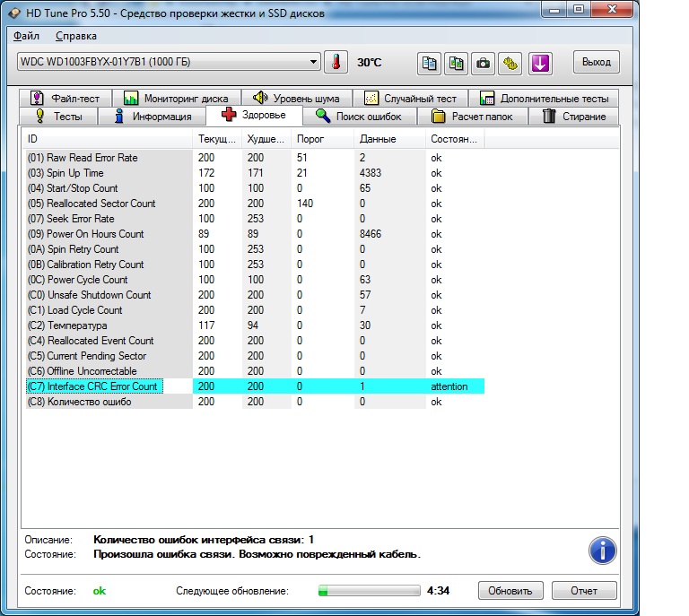The width and height of the screenshot is (689, 616).
Task: Select row (05) Reallocated Sector Count
Action: pyautogui.click(x=255, y=204)
